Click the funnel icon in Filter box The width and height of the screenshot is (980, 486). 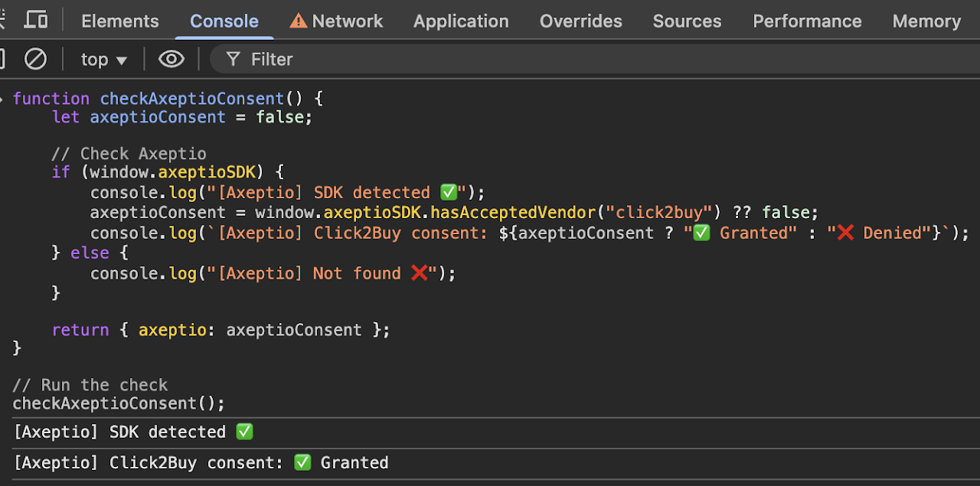pyautogui.click(x=233, y=59)
